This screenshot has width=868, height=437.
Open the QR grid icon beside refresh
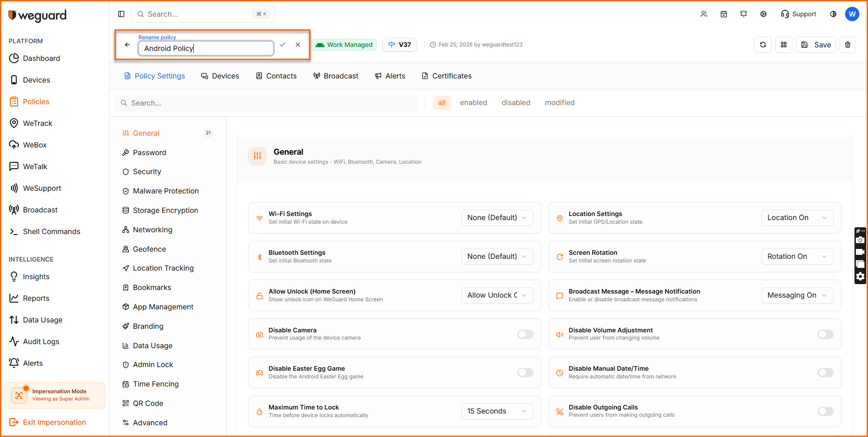[784, 45]
